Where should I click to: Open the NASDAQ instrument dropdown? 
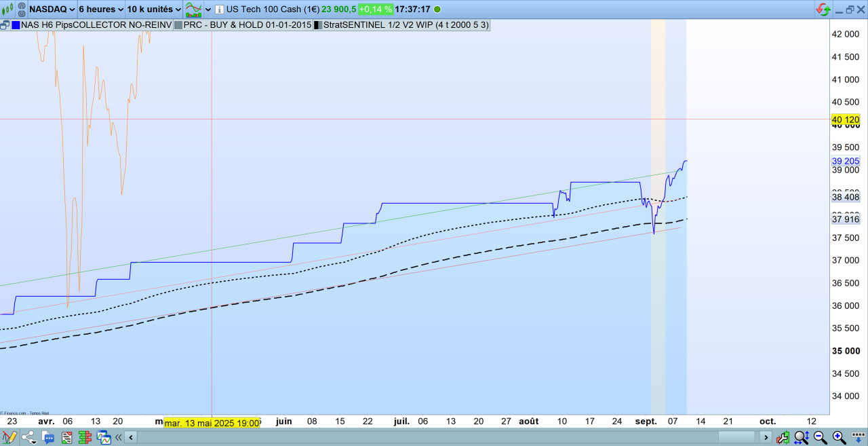click(52, 10)
